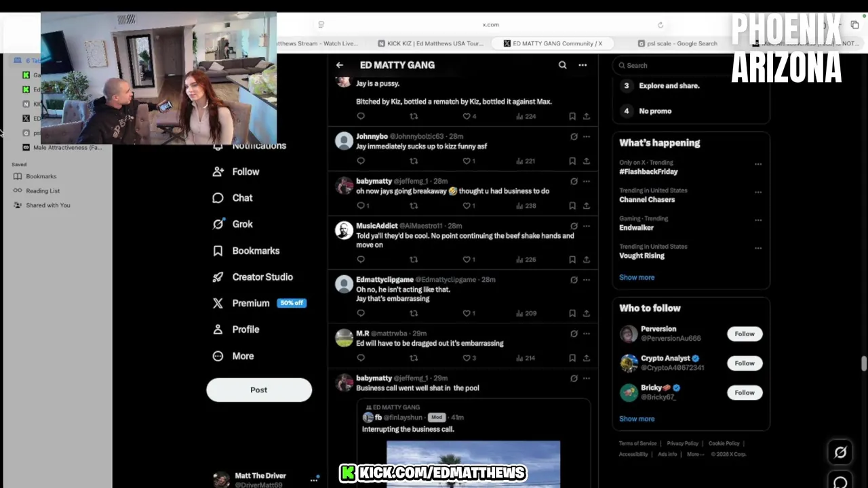Viewport: 868px width, 488px height.
Task: Open Grok in X sidebar
Action: coord(233,224)
